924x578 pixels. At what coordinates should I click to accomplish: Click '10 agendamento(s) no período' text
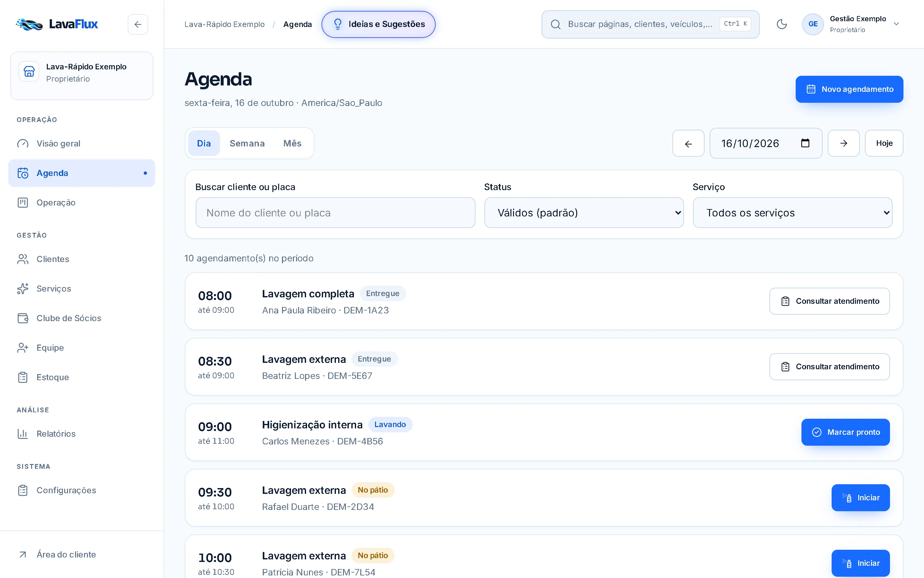249,258
